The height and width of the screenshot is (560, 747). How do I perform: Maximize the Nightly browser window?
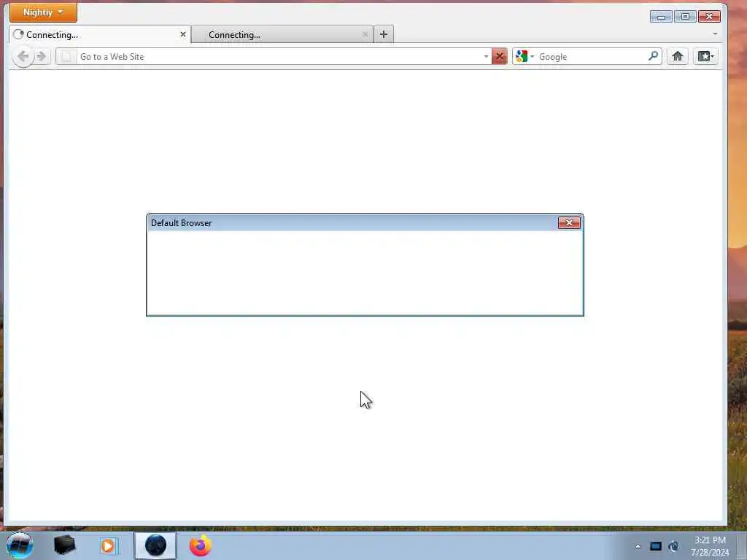pyautogui.click(x=685, y=17)
